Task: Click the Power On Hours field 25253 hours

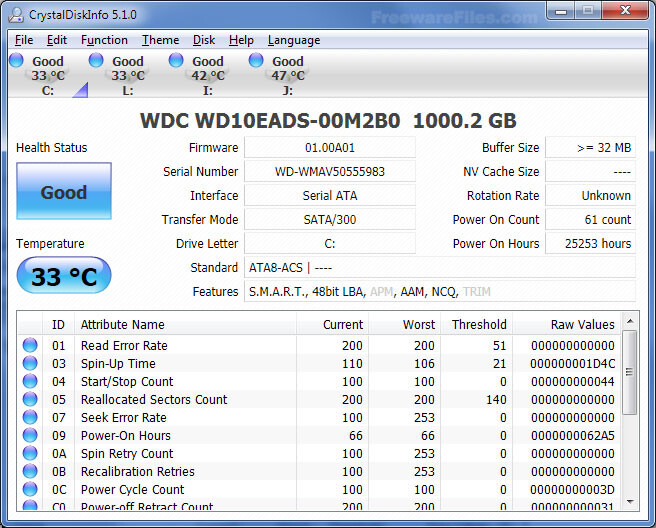Action: [x=590, y=243]
